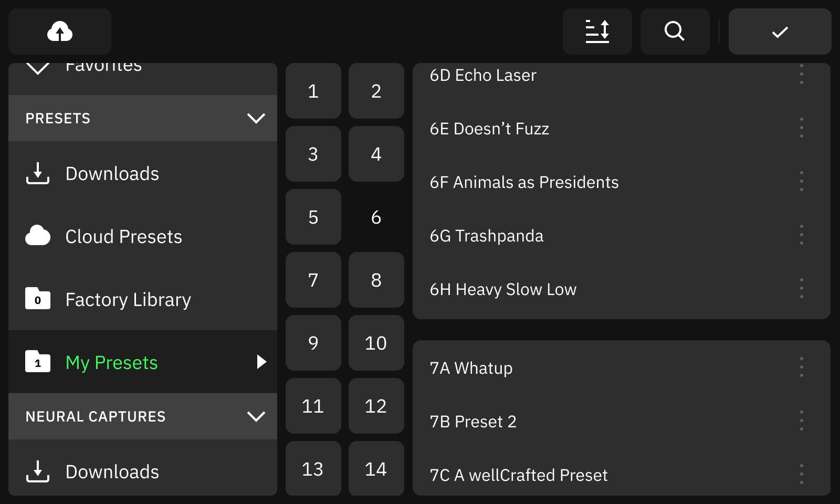
Task: Open the options dots for 7A Whatup
Action: pos(801,367)
